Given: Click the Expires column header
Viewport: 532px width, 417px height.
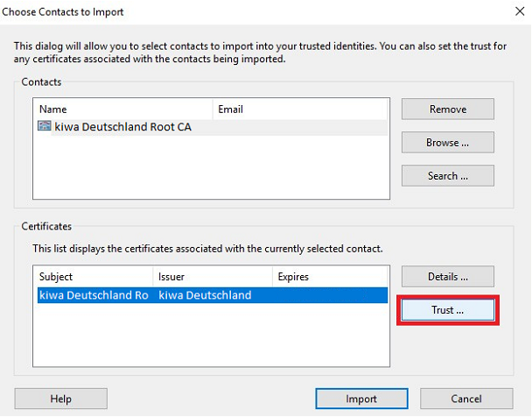Looking at the screenshot, I should tap(330, 276).
